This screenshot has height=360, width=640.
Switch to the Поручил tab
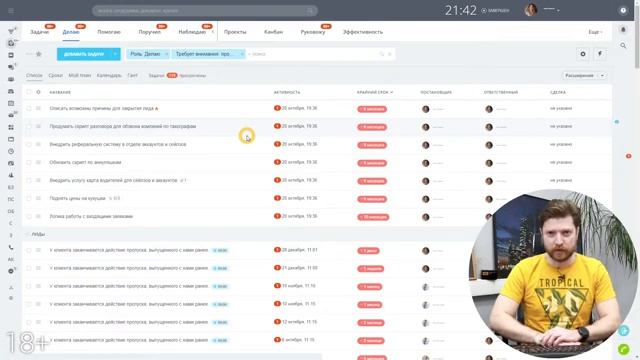coord(149,32)
